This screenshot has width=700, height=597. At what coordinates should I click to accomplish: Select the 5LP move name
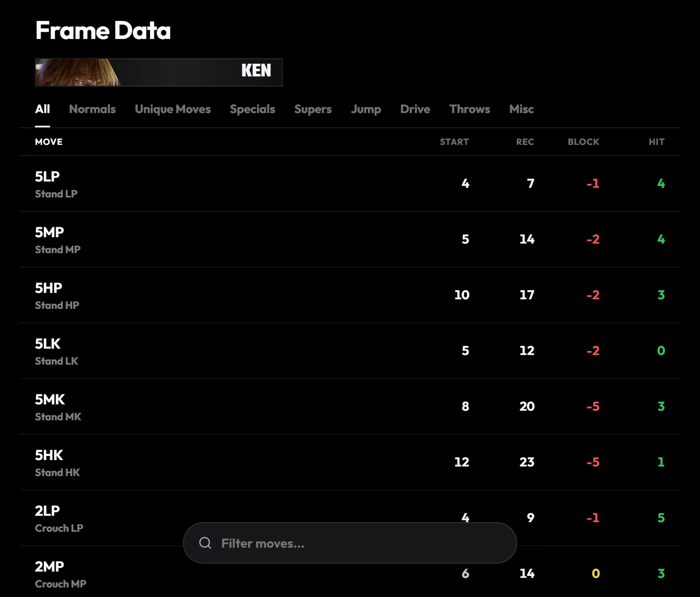pyautogui.click(x=47, y=176)
